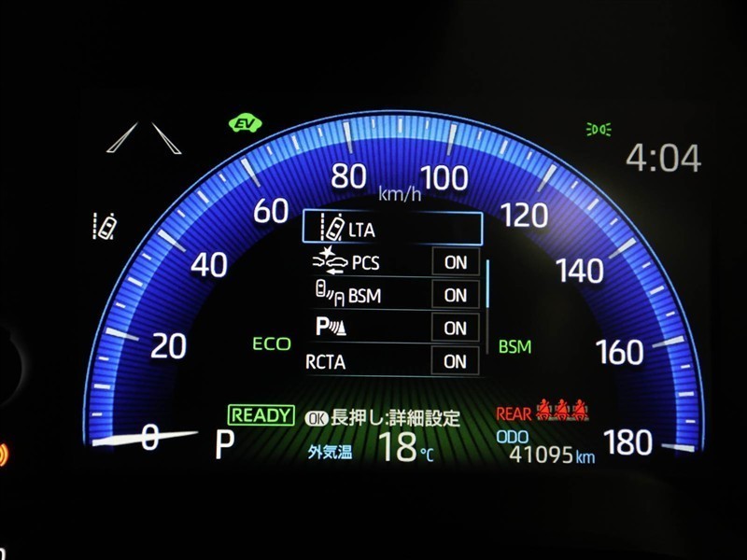Click the 4:04 clock display

pos(663,159)
